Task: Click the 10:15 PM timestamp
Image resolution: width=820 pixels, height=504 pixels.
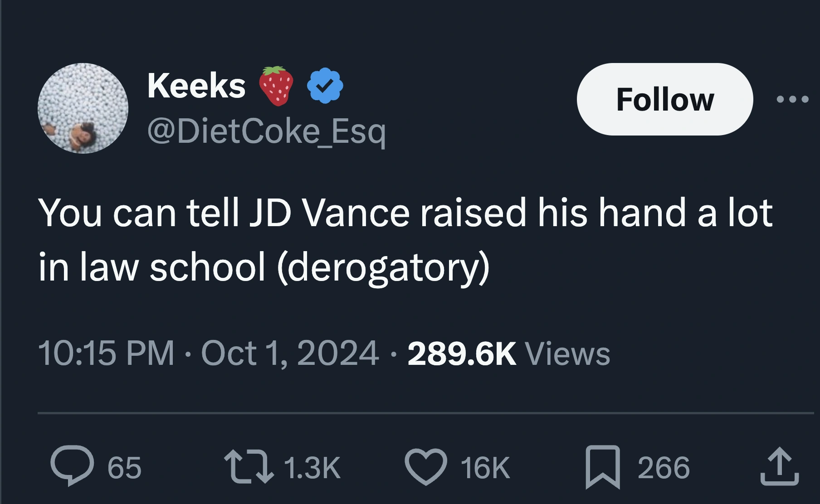Action: coord(106,353)
